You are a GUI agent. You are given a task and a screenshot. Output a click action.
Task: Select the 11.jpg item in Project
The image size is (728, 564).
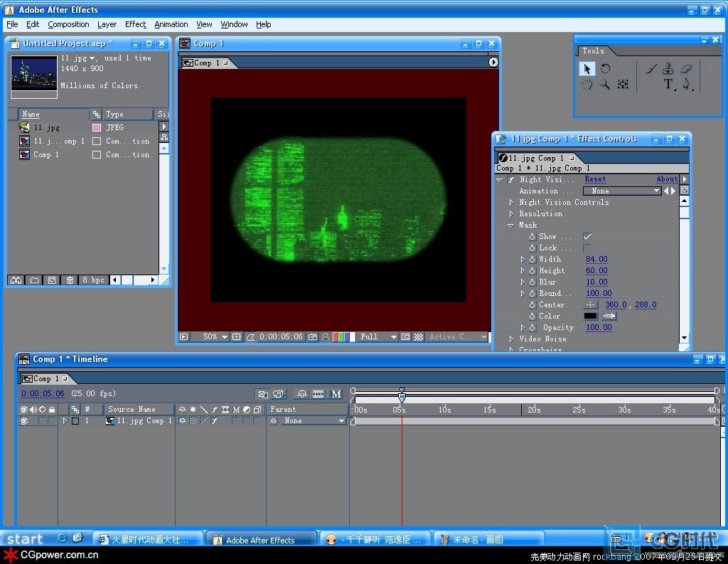coord(47,128)
